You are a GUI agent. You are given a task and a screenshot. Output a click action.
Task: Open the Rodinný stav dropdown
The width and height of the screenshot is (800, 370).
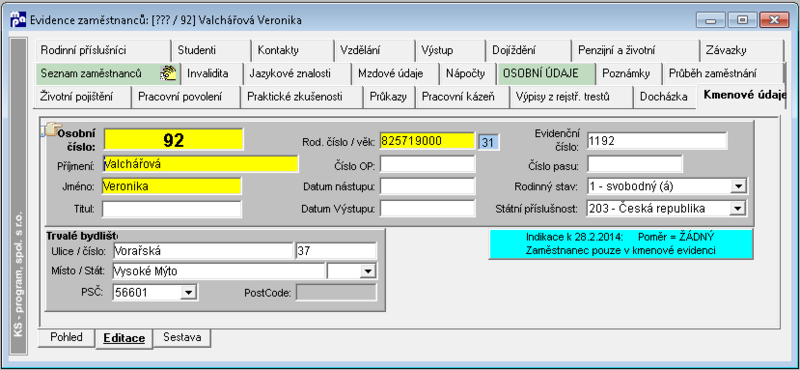[x=737, y=186]
